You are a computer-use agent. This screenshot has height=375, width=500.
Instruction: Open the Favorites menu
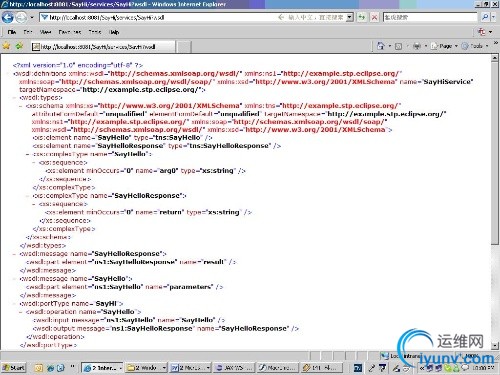pos(70,32)
